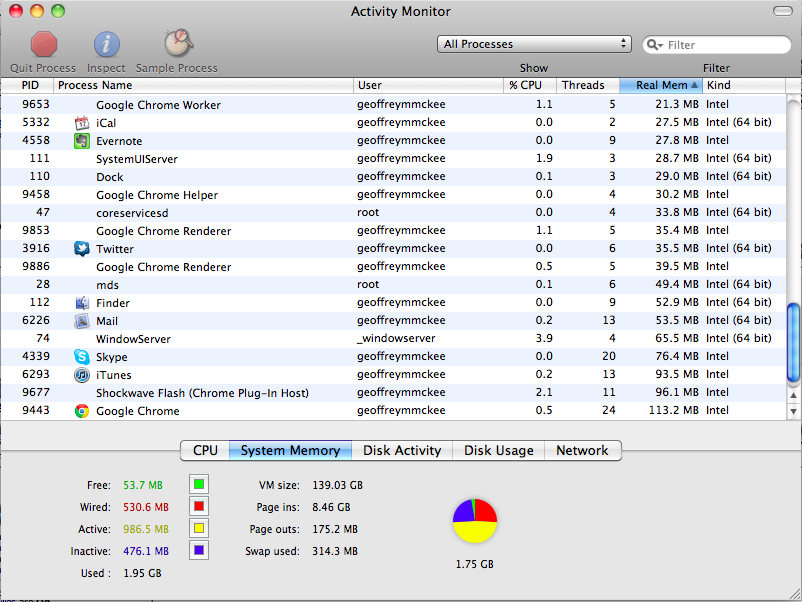The height and width of the screenshot is (602, 802).
Task: Click the 986.5 MB Active value
Action: tap(146, 529)
